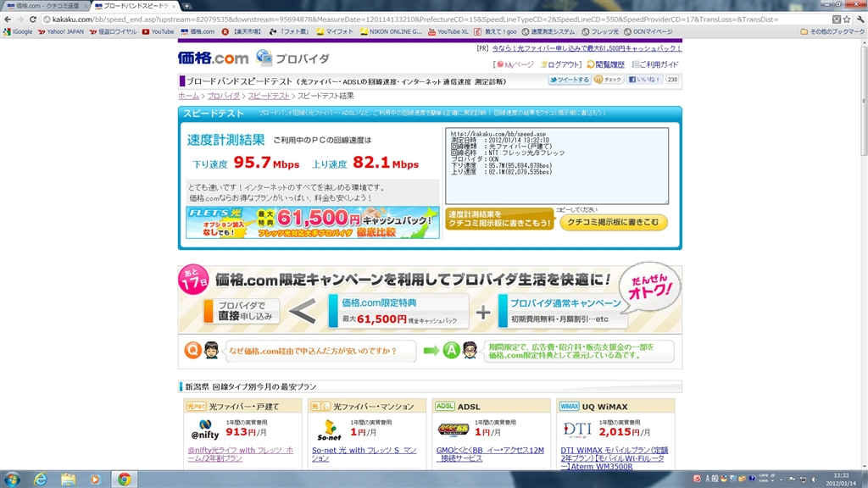Open the NIKON ONLINE G... bookmark
The image size is (868, 488).
(391, 31)
